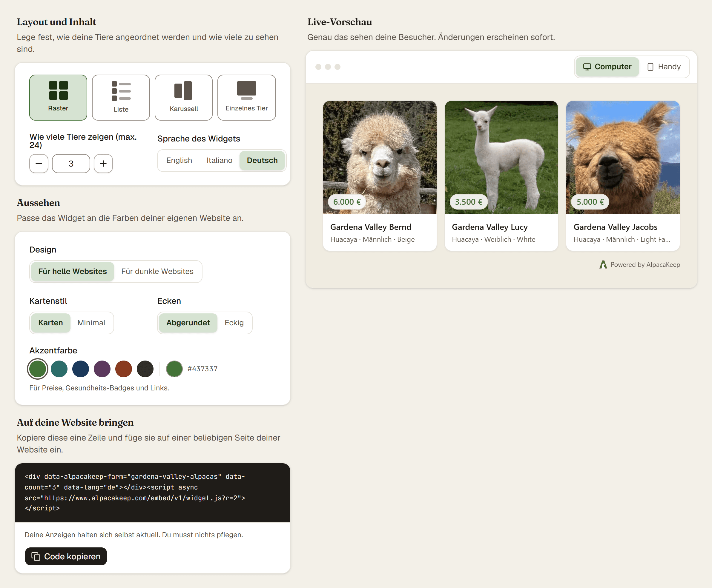Open the Gardena Valley Jacobs title
This screenshot has width=712, height=588.
pyautogui.click(x=616, y=227)
